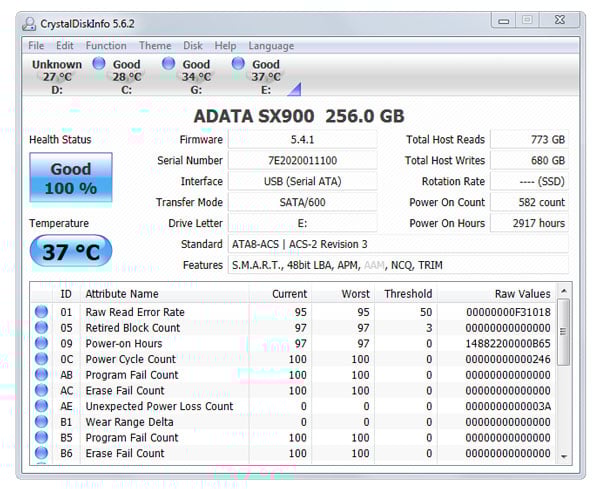Click the status orb in row B6
This screenshot has height=489, width=600.
point(41,453)
